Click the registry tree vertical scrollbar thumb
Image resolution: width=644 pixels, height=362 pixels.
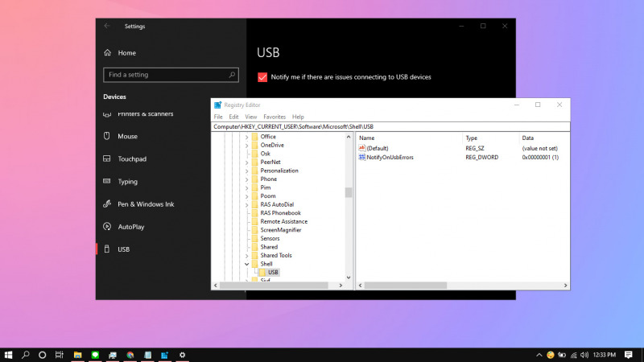[349, 192]
